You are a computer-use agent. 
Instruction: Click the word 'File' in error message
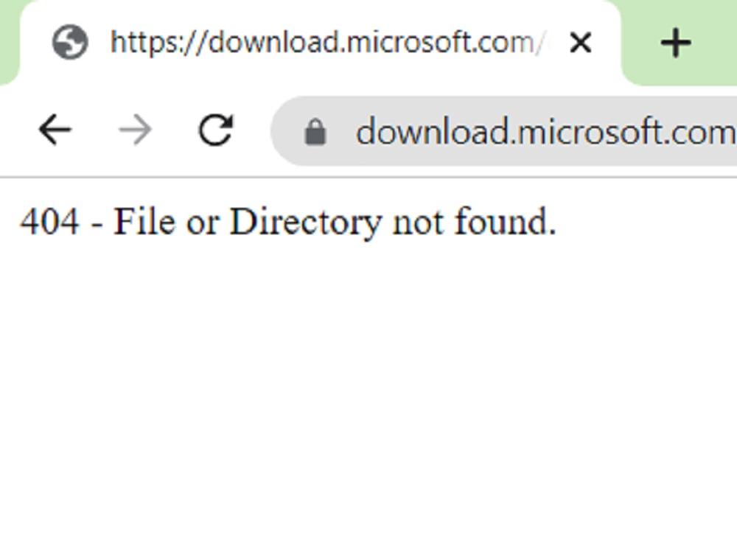tap(144, 221)
